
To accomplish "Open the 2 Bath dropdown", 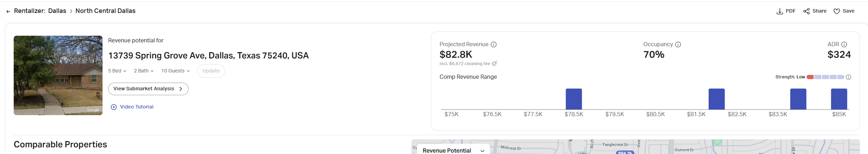I will [144, 71].
